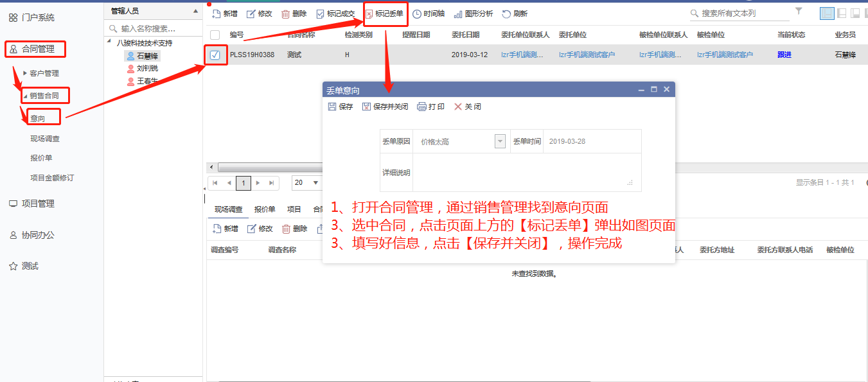Toggle the select-all header checkbox

coord(215,35)
